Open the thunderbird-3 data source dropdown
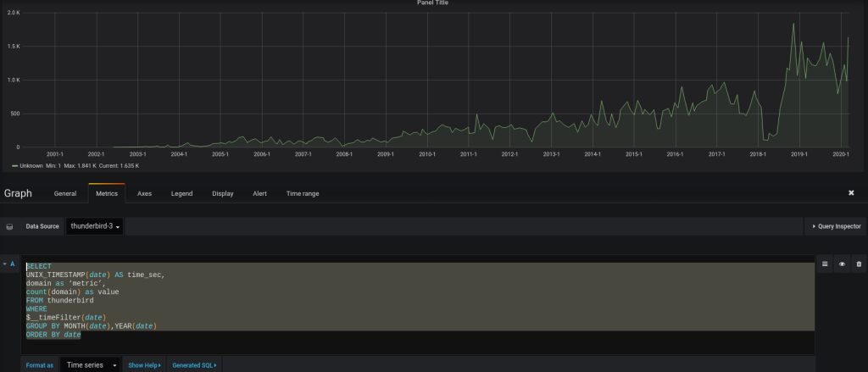 point(95,227)
